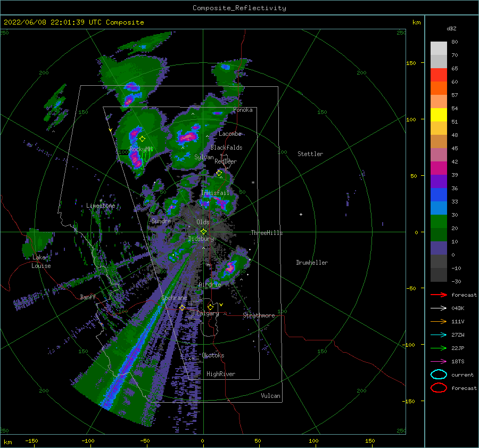Click the Sylvan label
Viewport: 479px width, 448px height.
pyautogui.click(x=204, y=157)
